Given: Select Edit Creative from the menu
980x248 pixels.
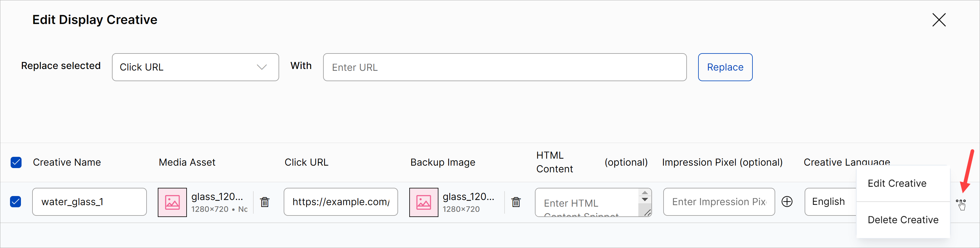Looking at the screenshot, I should tap(897, 183).
